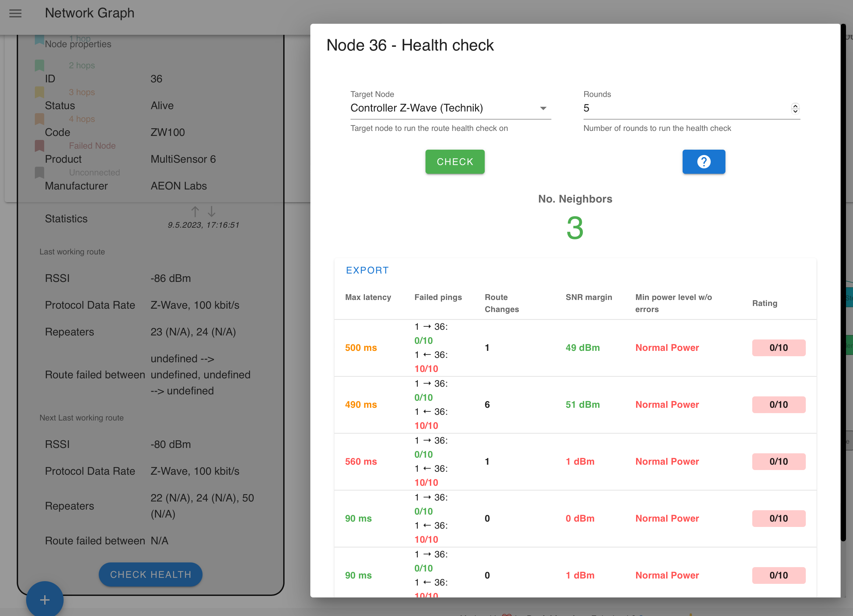Run the health check with the CHECK button
This screenshot has height=616, width=853.
coord(455,162)
